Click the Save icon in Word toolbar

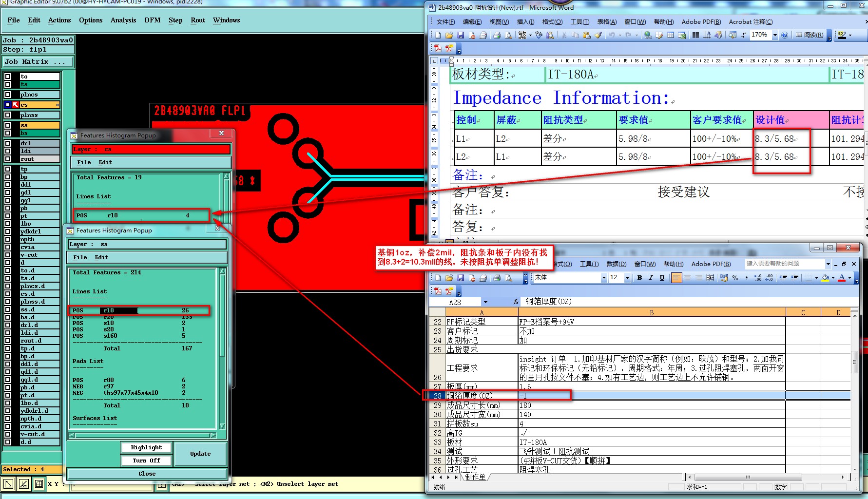460,35
